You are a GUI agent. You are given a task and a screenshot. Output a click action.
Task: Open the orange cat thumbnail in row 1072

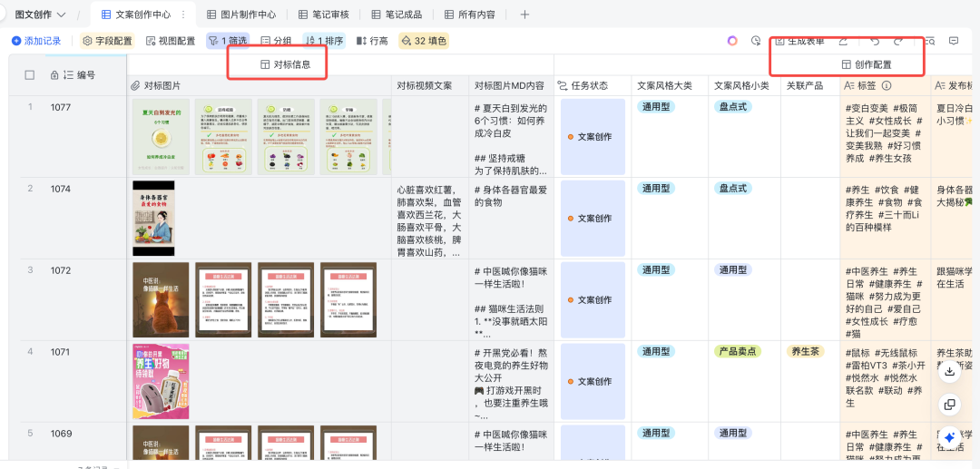point(161,299)
